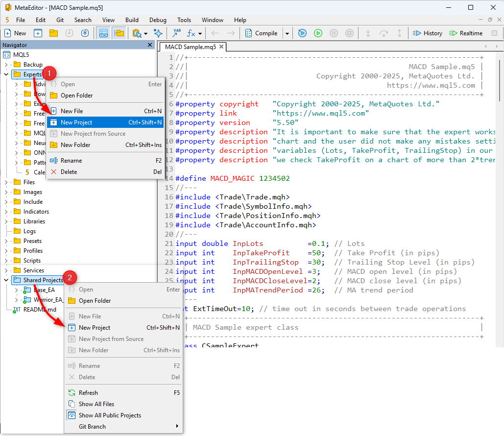Viewport: 504px width, 436px height.
Task: Click the Step Into debug icon
Action: [368, 33]
